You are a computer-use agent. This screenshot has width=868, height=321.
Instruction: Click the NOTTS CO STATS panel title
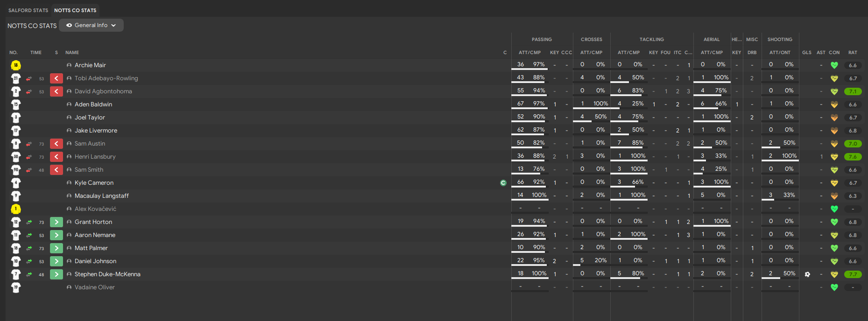point(32,26)
